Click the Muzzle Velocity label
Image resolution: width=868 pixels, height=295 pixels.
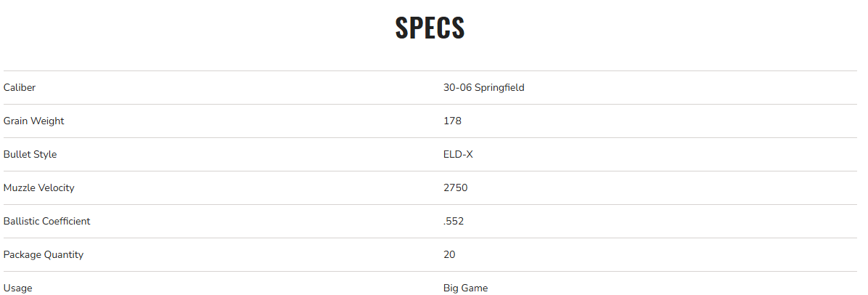tap(38, 188)
